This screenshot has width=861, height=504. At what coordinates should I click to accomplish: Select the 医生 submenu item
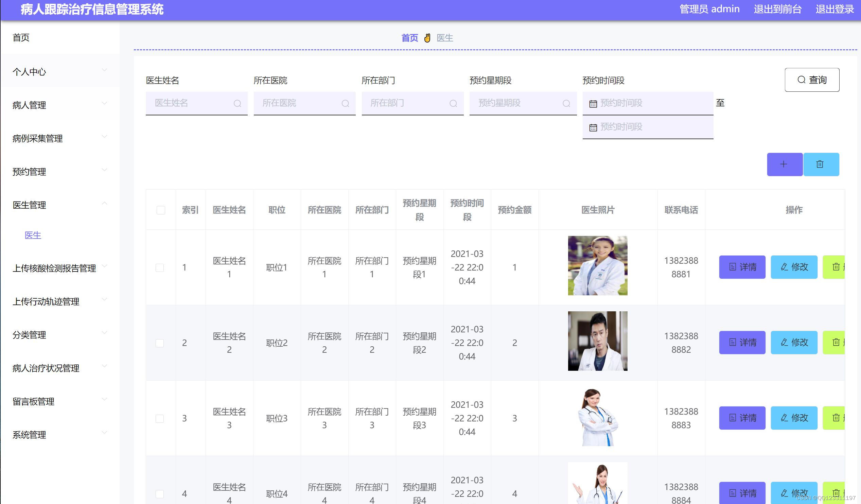(x=33, y=235)
